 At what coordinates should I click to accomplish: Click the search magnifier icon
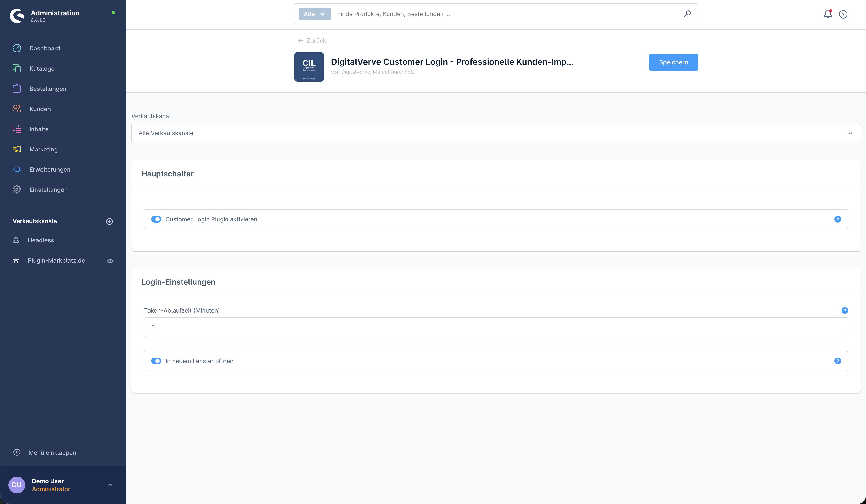687,14
